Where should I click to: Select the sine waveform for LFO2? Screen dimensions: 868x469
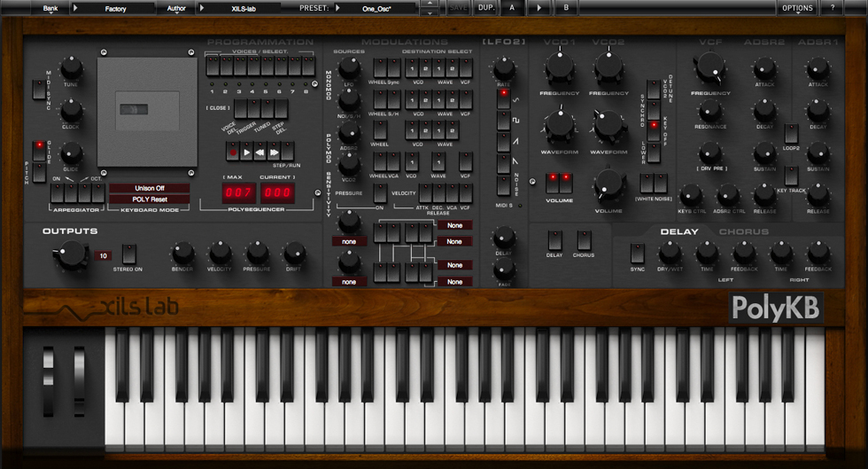tap(503, 98)
